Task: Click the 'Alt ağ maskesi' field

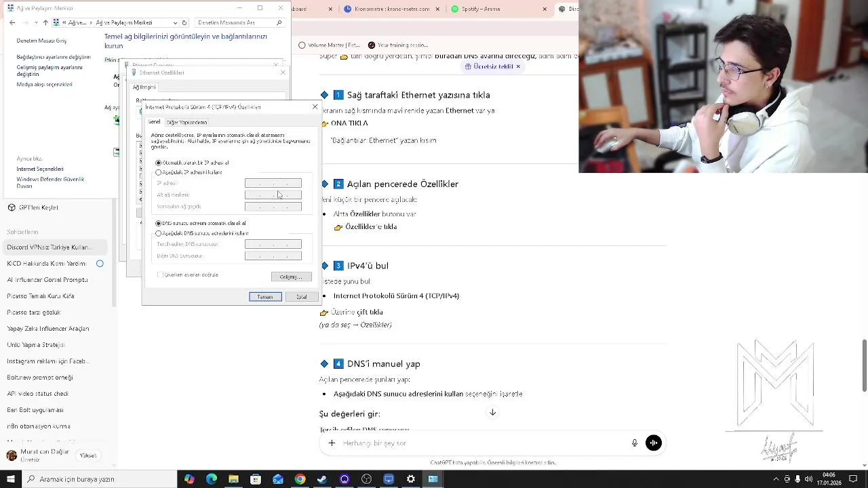Action: click(273, 195)
